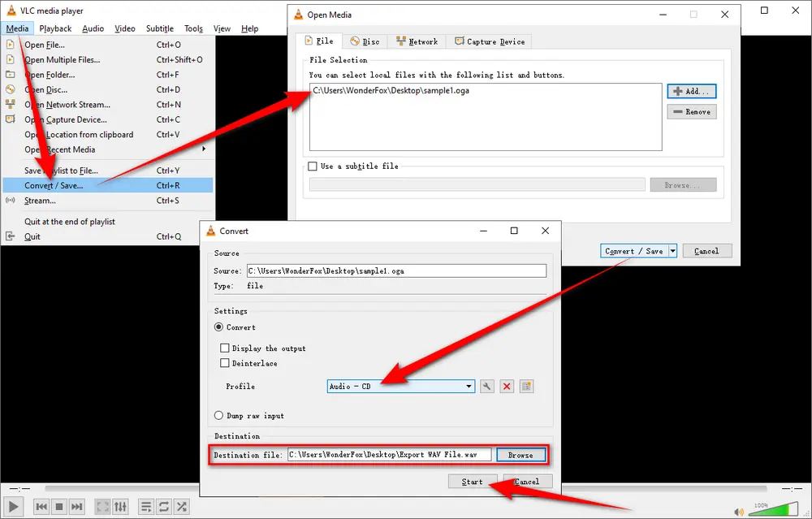Open the Subtitle menu
The width and height of the screenshot is (812, 519).
pos(159,28)
